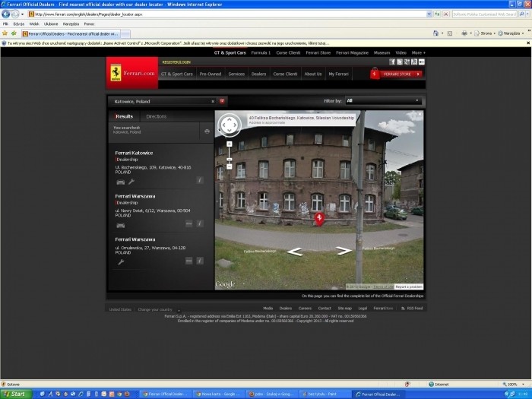
Task: Clear the Katowice, Poland search text
Action: [213, 100]
